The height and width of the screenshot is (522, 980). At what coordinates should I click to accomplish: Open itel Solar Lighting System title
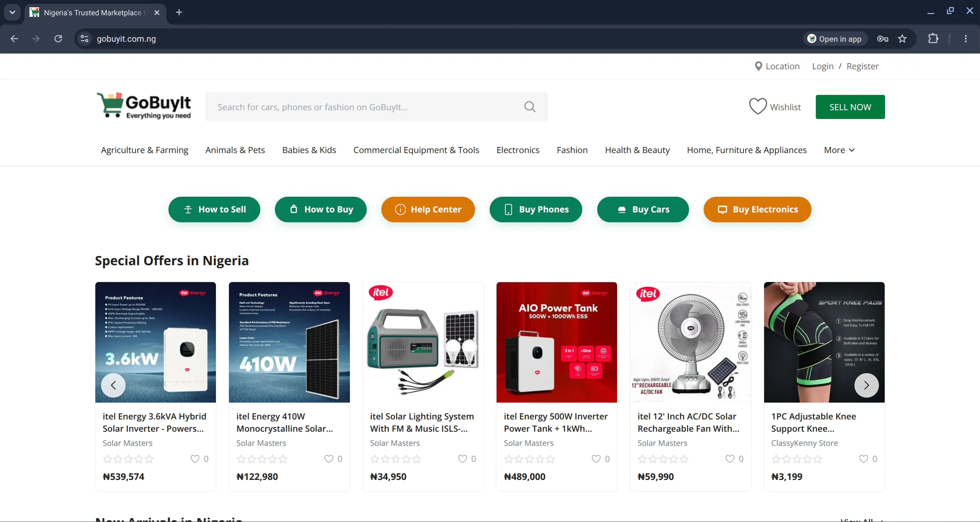click(422, 422)
